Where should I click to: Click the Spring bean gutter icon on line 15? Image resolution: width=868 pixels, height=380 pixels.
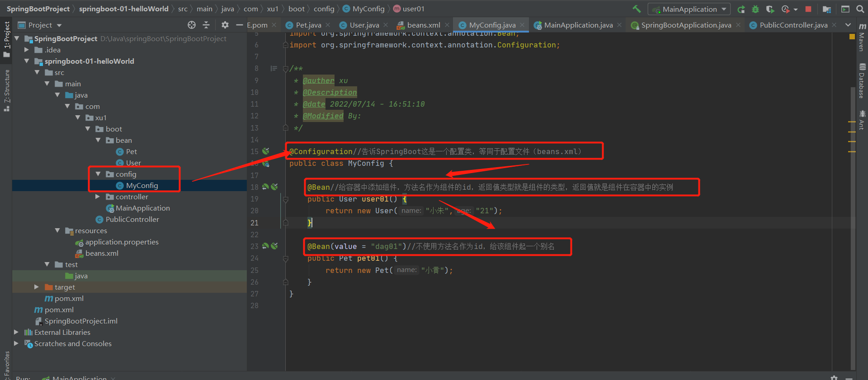(266, 151)
